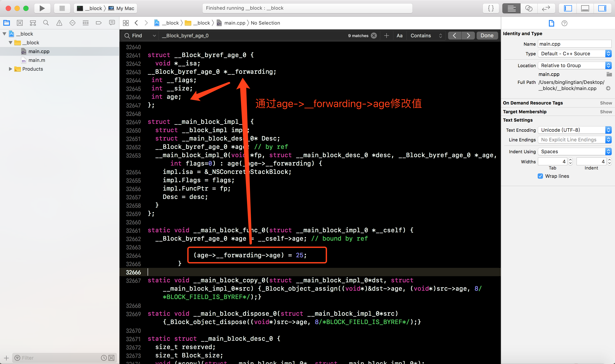Clear the find search text

click(x=374, y=36)
